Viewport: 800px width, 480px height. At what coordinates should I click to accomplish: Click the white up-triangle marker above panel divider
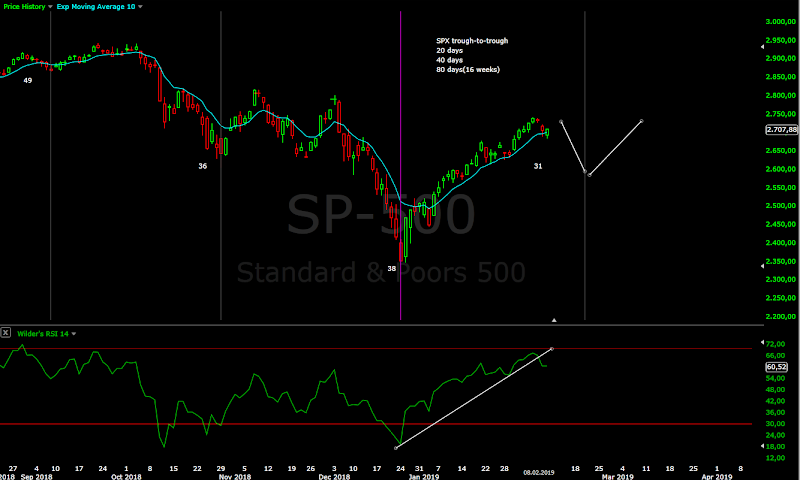click(554, 320)
